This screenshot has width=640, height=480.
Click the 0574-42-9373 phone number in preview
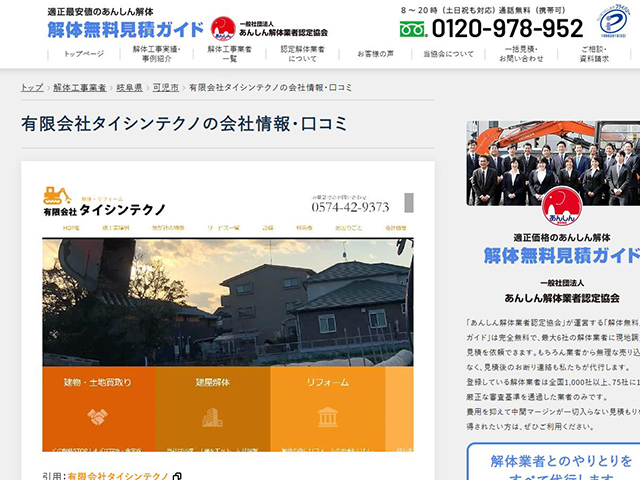tap(350, 207)
